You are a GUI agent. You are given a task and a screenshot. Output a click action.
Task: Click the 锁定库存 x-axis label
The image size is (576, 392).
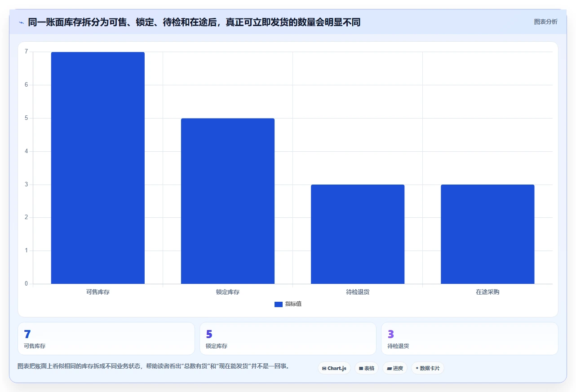click(x=228, y=292)
